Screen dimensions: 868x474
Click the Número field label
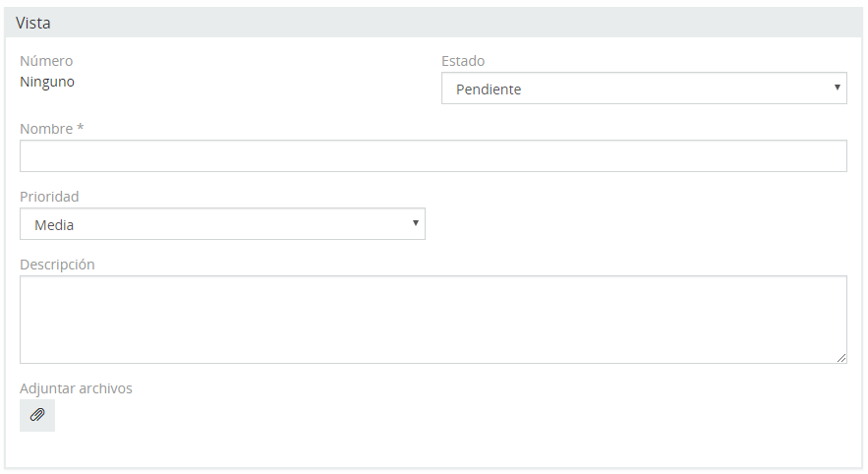[46, 61]
